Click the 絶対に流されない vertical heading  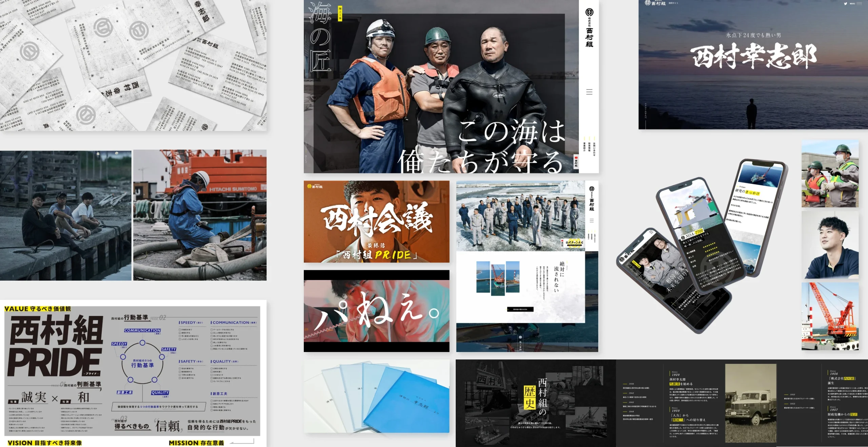[559, 277]
